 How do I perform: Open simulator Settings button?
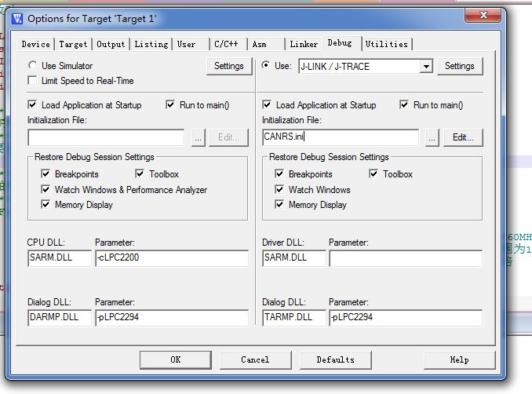pos(229,66)
